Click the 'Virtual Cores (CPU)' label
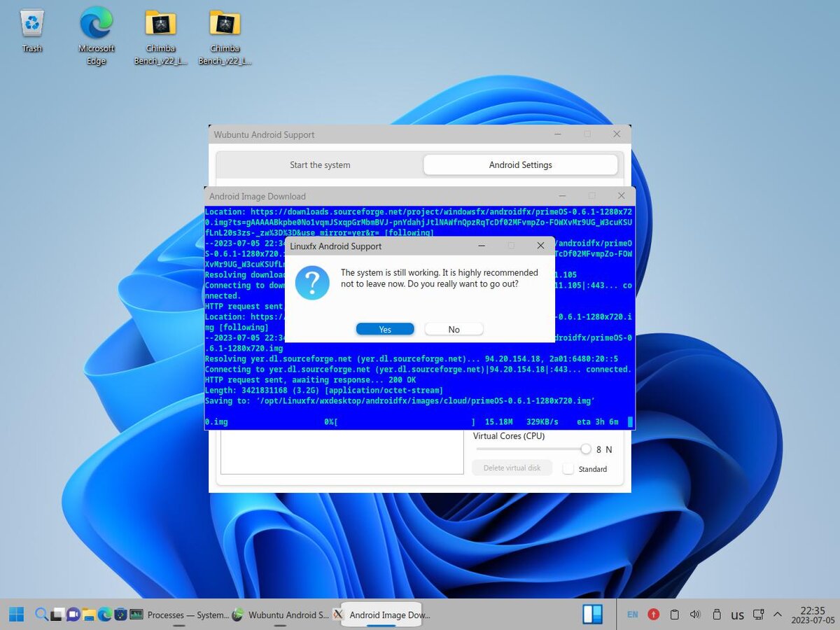 [x=509, y=436]
